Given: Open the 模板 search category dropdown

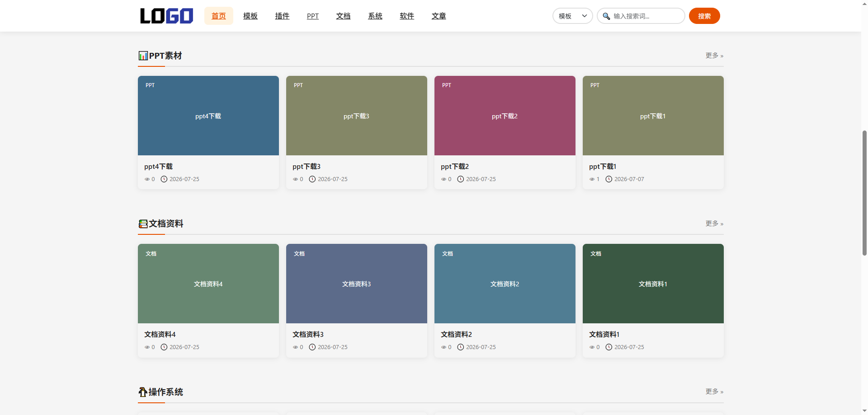Looking at the screenshot, I should (572, 16).
